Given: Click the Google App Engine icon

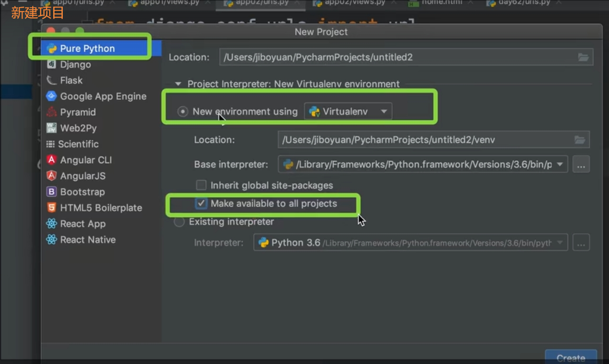Looking at the screenshot, I should 51,96.
